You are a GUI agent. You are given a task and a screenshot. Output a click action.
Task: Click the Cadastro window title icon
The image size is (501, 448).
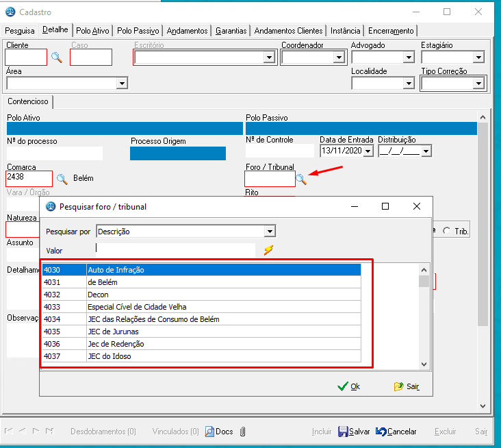click(10, 12)
